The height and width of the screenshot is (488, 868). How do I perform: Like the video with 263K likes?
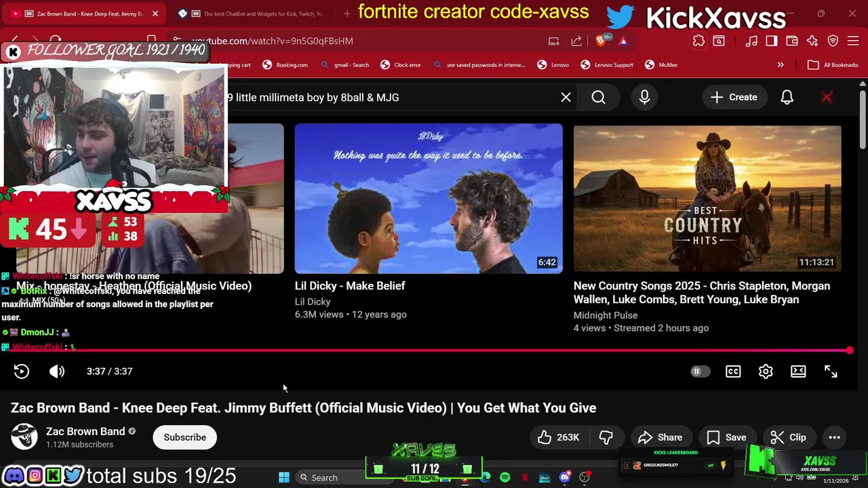[558, 437]
